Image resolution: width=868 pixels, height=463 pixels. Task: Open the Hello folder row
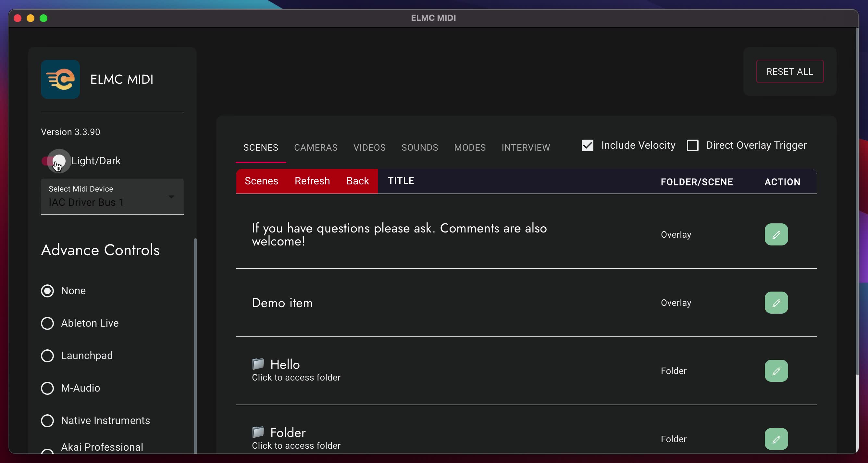click(x=526, y=371)
